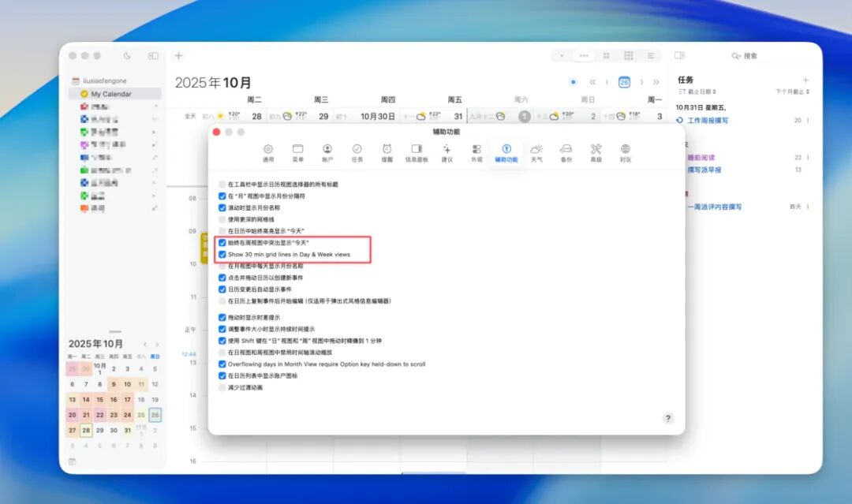Open the 通用 General preferences tab

coord(268,152)
